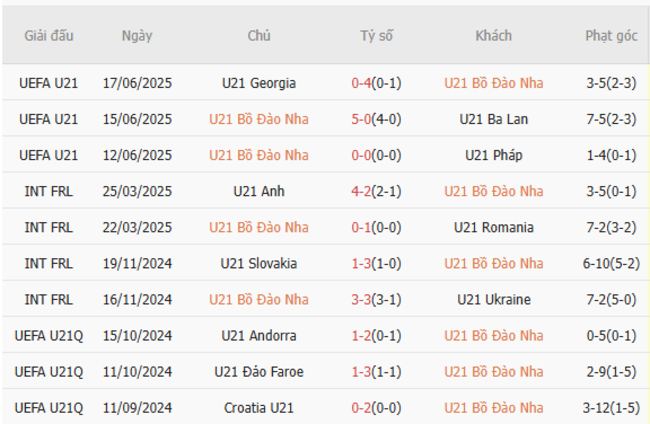Click the U21 Georgia team name

click(x=259, y=83)
